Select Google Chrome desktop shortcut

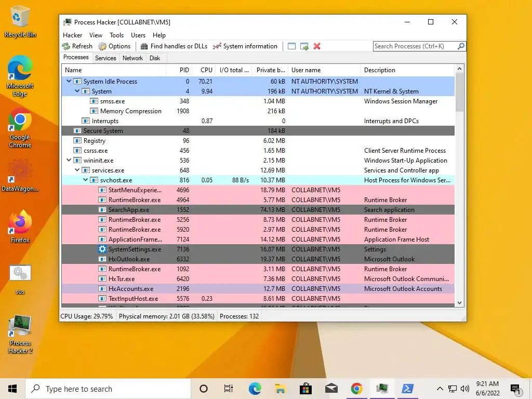[x=20, y=128]
